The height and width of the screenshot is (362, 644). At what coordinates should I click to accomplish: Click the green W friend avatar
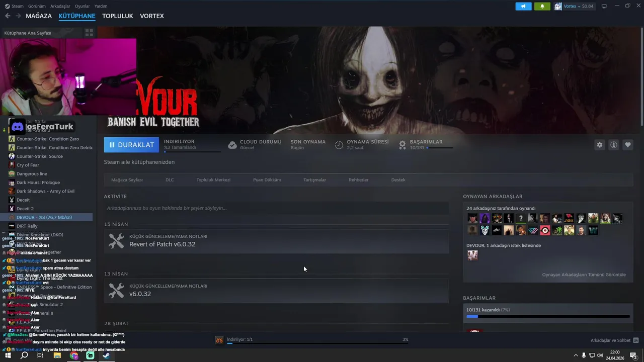[593, 230]
